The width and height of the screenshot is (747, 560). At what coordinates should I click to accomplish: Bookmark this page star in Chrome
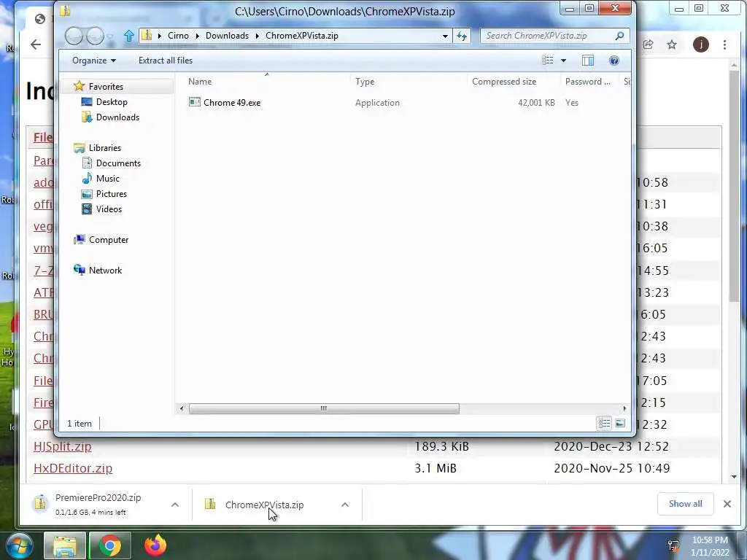pyautogui.click(x=672, y=44)
